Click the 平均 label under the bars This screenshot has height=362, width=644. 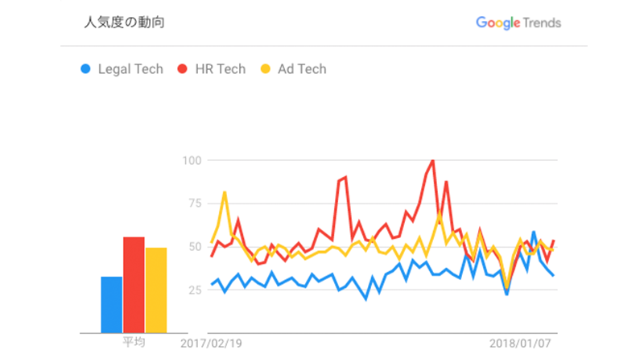point(134,342)
